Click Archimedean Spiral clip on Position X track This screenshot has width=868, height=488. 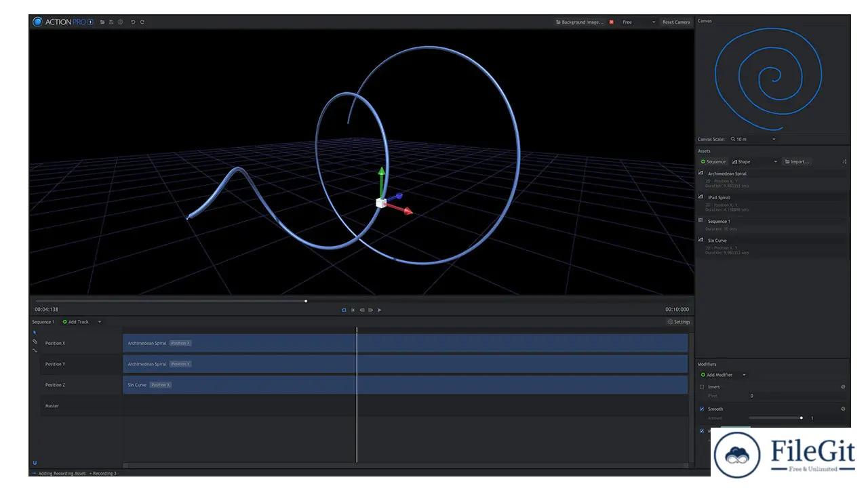[x=406, y=343]
